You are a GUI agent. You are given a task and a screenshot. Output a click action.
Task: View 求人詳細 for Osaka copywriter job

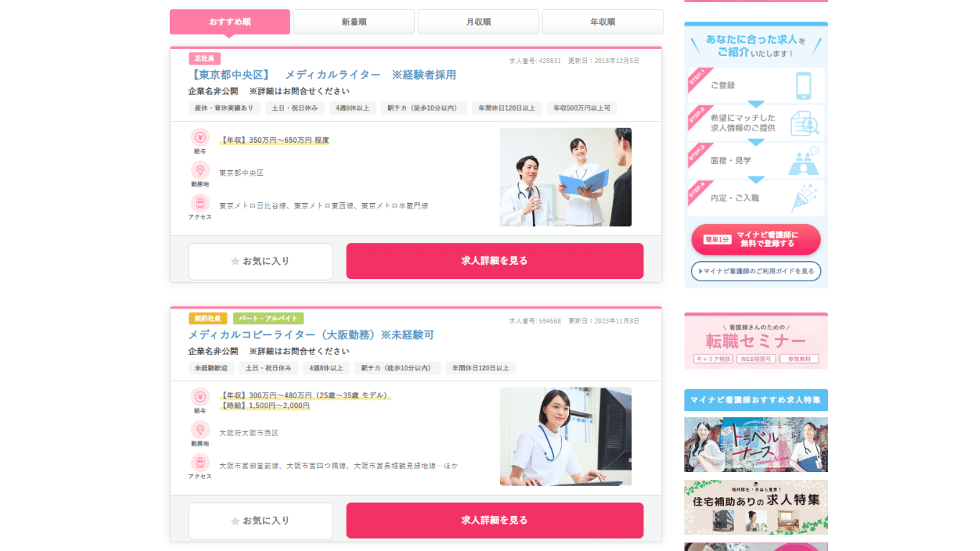tap(494, 521)
